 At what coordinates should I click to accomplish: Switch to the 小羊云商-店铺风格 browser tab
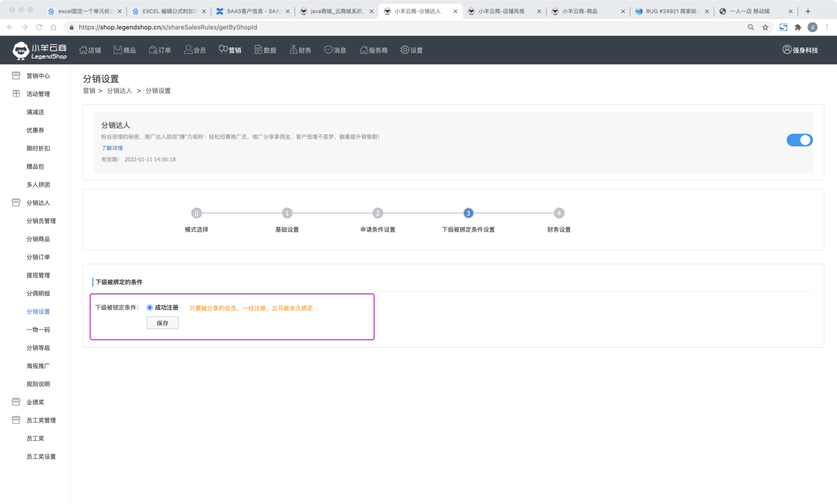501,11
